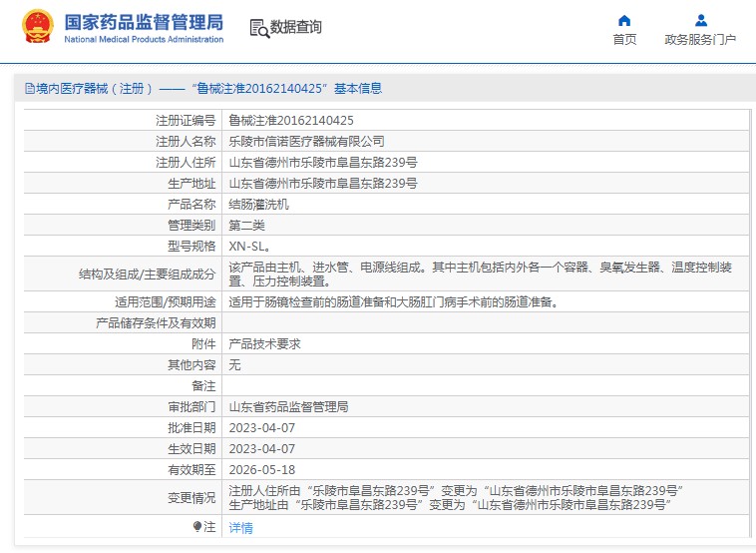756x553 pixels.
Task: Select the 批准日期 date 2023-04-07
Action: point(261,428)
